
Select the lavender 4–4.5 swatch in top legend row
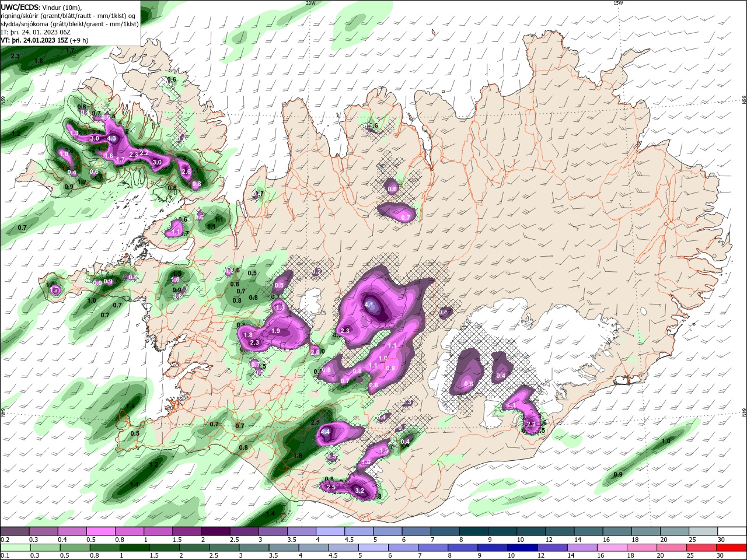point(330,531)
